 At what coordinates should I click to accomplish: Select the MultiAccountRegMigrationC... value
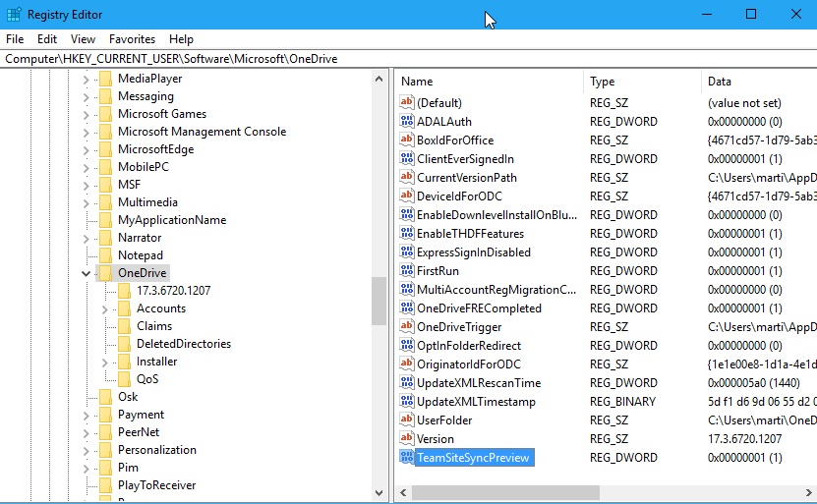pos(496,290)
